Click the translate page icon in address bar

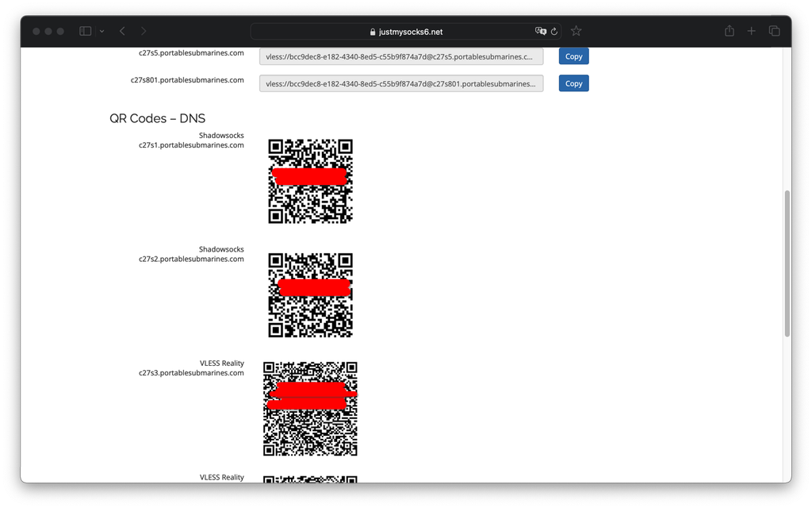pyautogui.click(x=541, y=31)
